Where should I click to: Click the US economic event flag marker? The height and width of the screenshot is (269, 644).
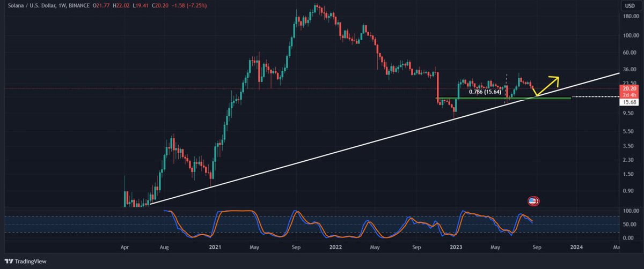point(533,201)
